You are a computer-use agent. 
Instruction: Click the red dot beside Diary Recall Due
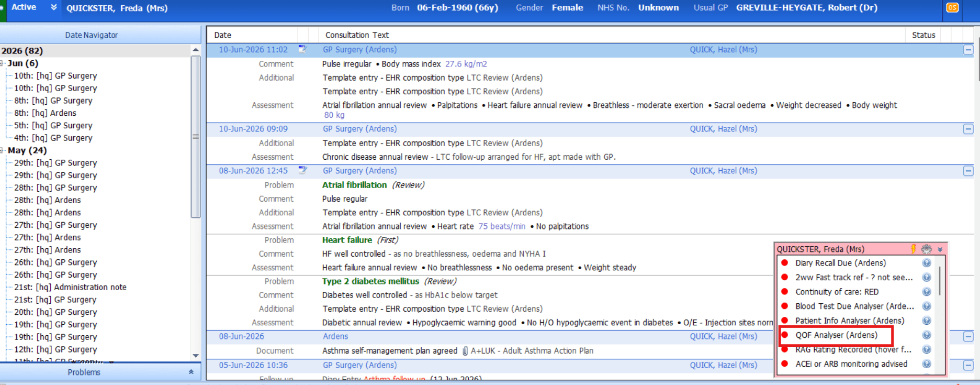click(784, 262)
